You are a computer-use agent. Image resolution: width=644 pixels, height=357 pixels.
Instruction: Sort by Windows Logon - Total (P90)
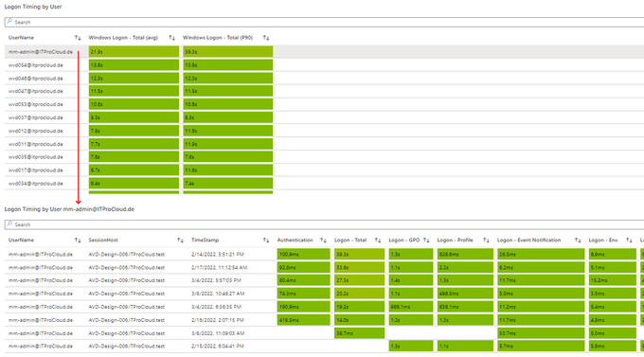coord(266,38)
